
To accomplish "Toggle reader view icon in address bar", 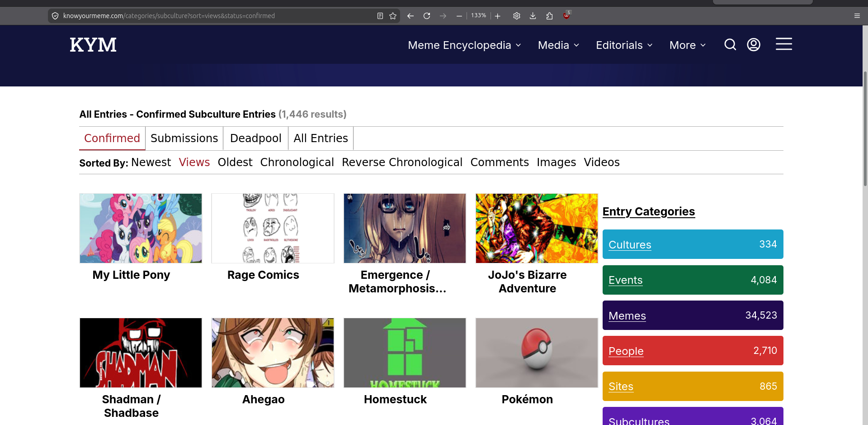I will tap(380, 16).
